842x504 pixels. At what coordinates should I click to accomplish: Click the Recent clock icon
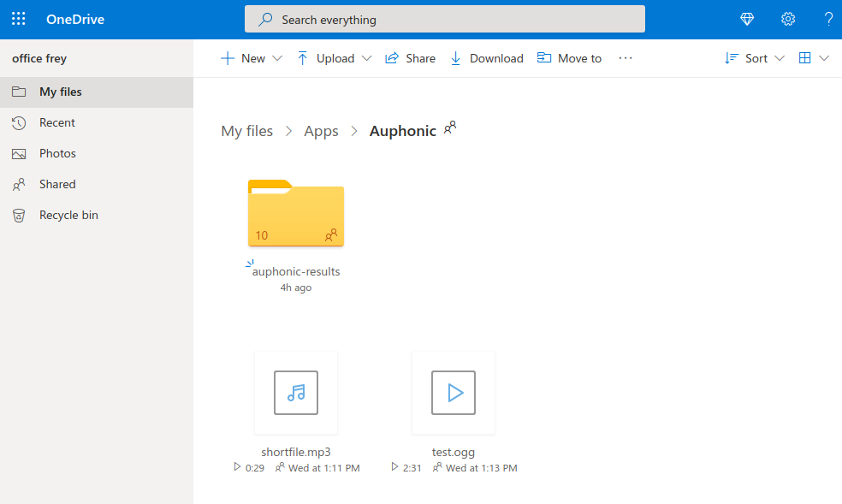pyautogui.click(x=19, y=123)
